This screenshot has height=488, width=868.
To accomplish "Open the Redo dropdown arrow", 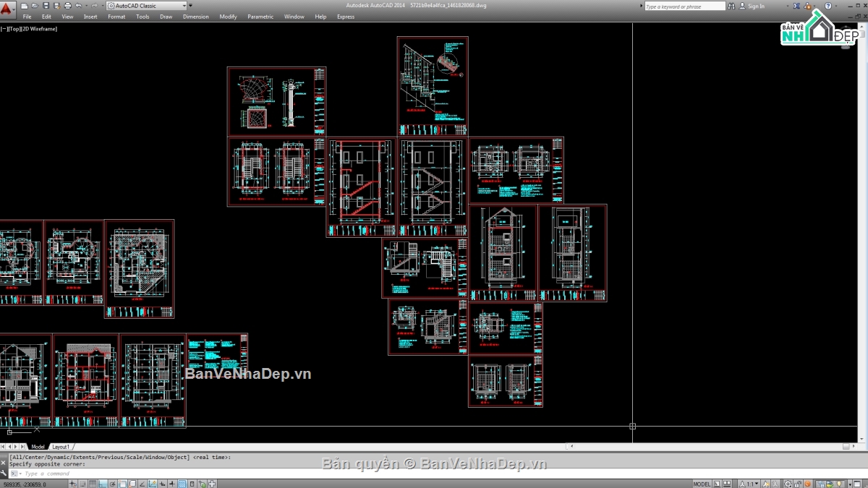I will (x=103, y=5).
